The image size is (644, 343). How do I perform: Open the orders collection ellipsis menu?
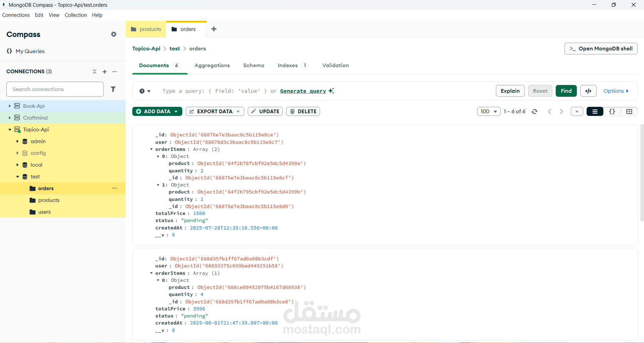pyautogui.click(x=114, y=188)
